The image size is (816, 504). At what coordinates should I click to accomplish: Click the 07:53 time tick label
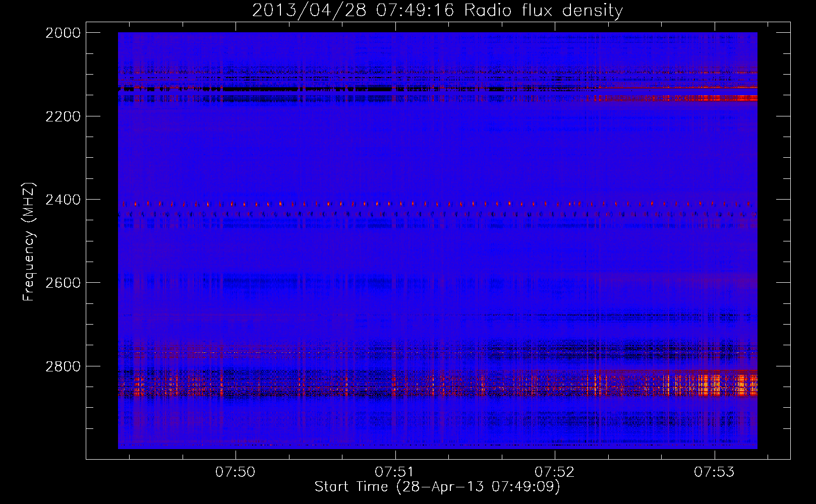tap(714, 472)
